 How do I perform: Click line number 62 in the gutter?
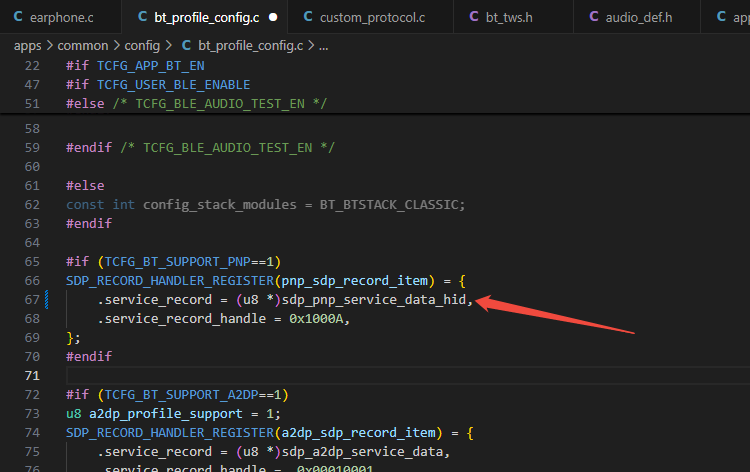pyautogui.click(x=32, y=205)
